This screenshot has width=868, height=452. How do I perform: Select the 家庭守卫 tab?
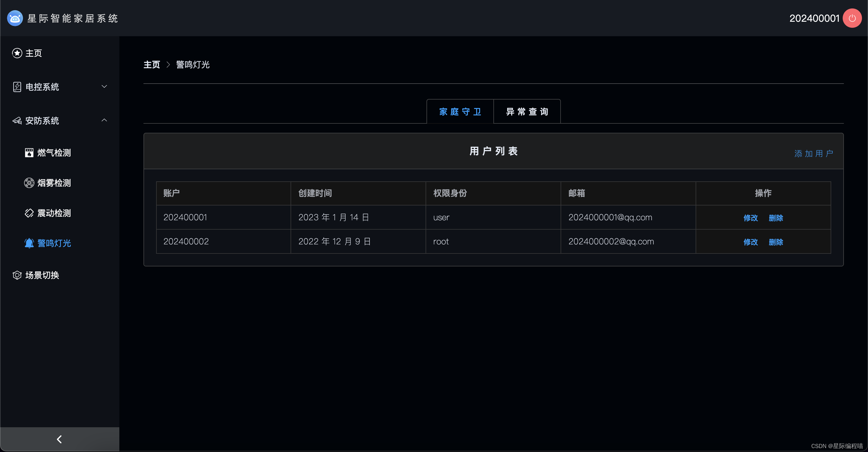tap(460, 112)
